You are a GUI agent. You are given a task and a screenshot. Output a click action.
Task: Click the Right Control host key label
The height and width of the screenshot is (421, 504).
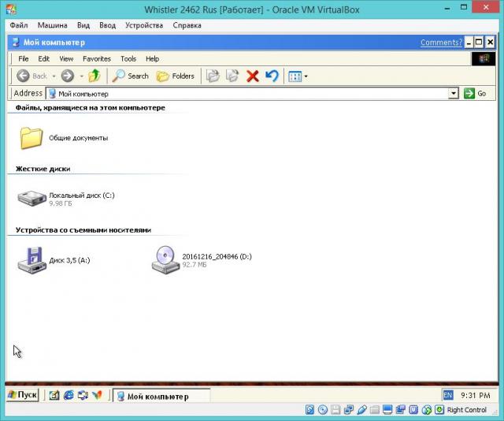(467, 410)
